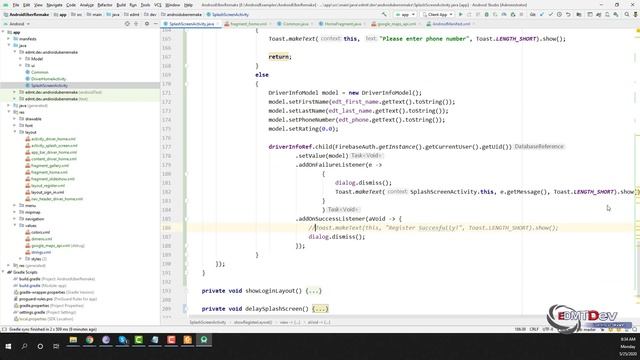Open the Refactor menu
Viewport: 640px width, 360px height.
tap(104, 5)
